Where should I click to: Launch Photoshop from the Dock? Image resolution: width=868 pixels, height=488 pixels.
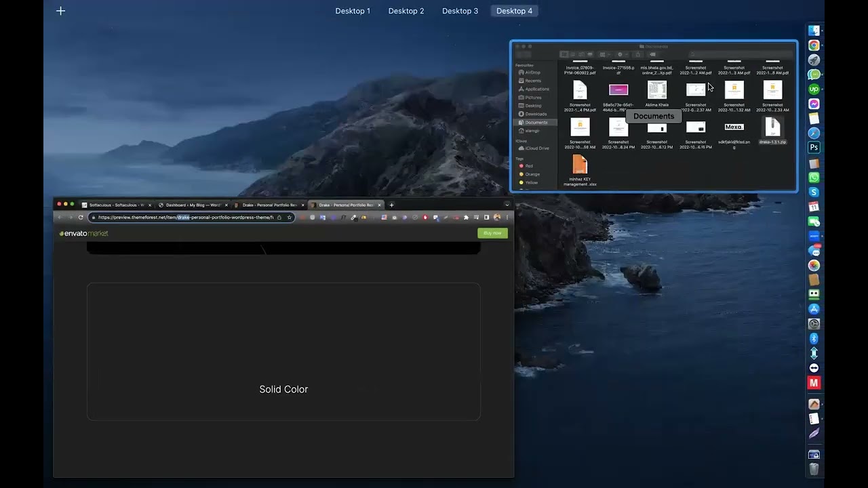(814, 148)
